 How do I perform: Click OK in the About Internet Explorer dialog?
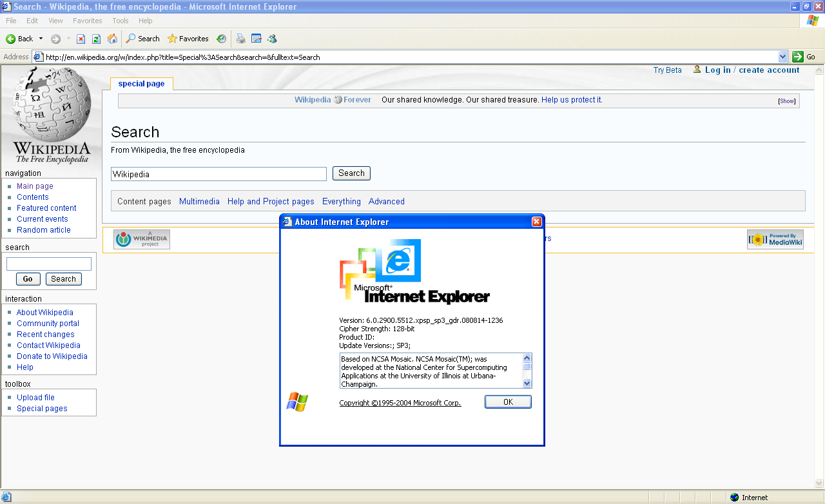pyautogui.click(x=508, y=401)
